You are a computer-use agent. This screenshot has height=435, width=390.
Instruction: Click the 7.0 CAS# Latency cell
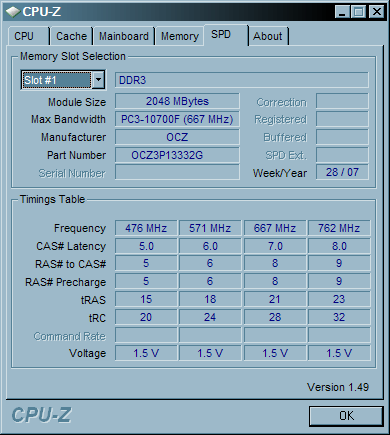click(275, 246)
